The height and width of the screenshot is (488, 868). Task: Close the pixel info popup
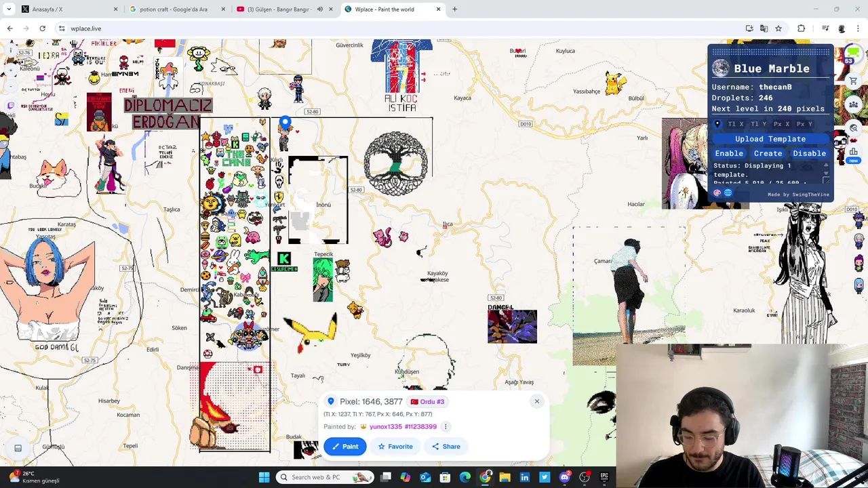[536, 401]
